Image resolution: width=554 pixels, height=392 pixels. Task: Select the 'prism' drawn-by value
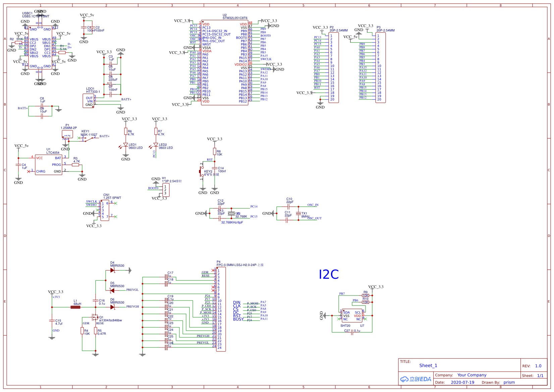coord(509,382)
